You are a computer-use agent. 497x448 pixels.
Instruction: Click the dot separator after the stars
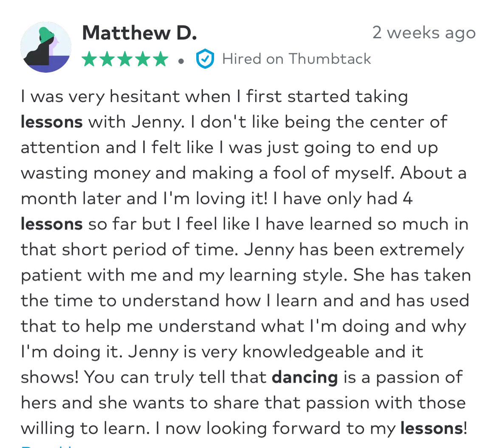tap(181, 61)
